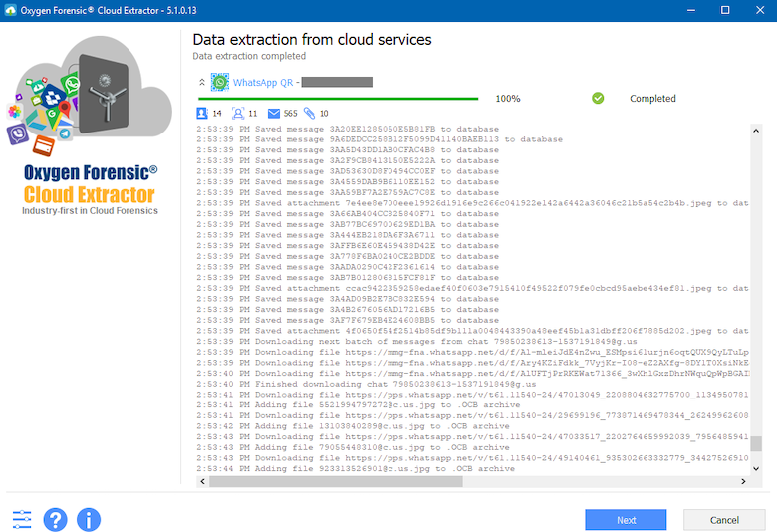
Task: Click log line 'Saved message 3AADA0290C42F2361614'
Action: (348, 267)
